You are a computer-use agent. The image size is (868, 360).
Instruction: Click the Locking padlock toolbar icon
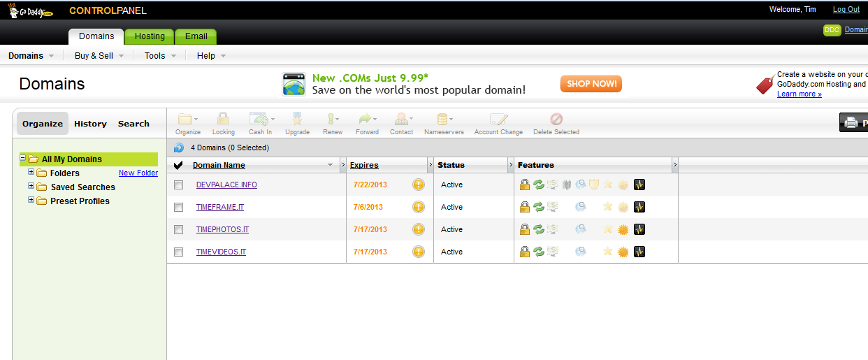coord(223,120)
